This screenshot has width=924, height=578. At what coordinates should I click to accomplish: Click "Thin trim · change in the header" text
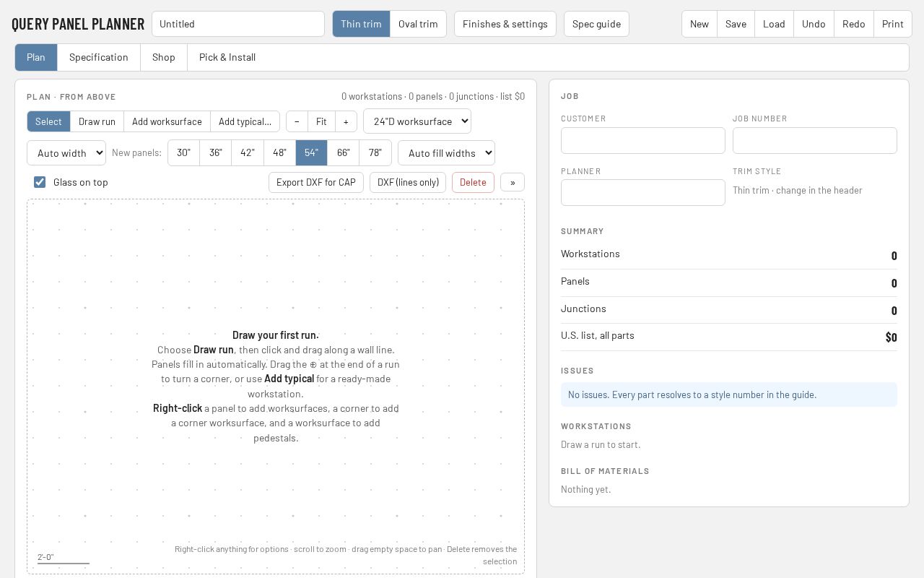pos(798,190)
